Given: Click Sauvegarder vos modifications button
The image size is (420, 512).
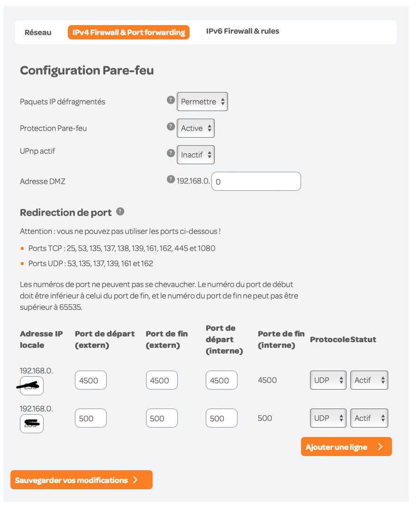Looking at the screenshot, I should 82,480.
